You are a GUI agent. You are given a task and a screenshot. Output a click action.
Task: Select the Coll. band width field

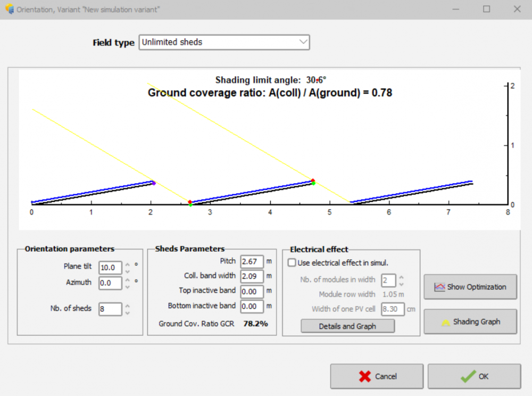point(252,276)
